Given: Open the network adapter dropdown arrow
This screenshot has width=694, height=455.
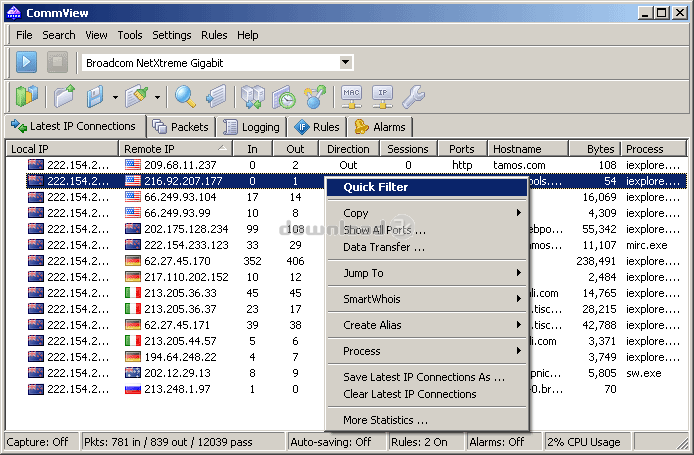Looking at the screenshot, I should [x=346, y=62].
